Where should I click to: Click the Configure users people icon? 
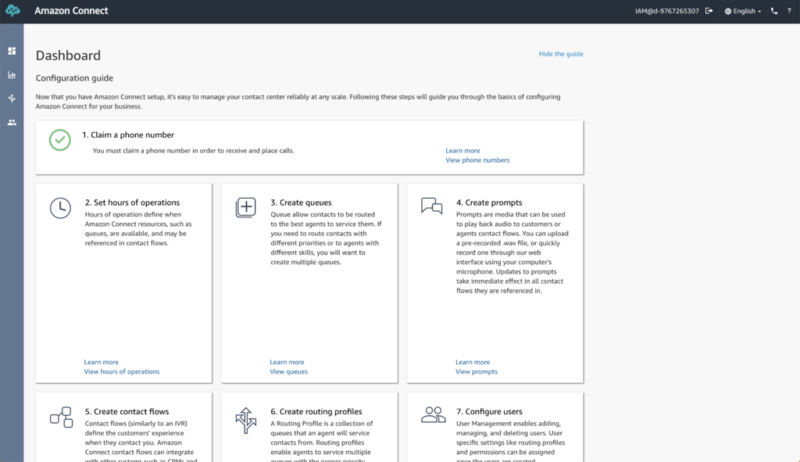[x=433, y=415]
